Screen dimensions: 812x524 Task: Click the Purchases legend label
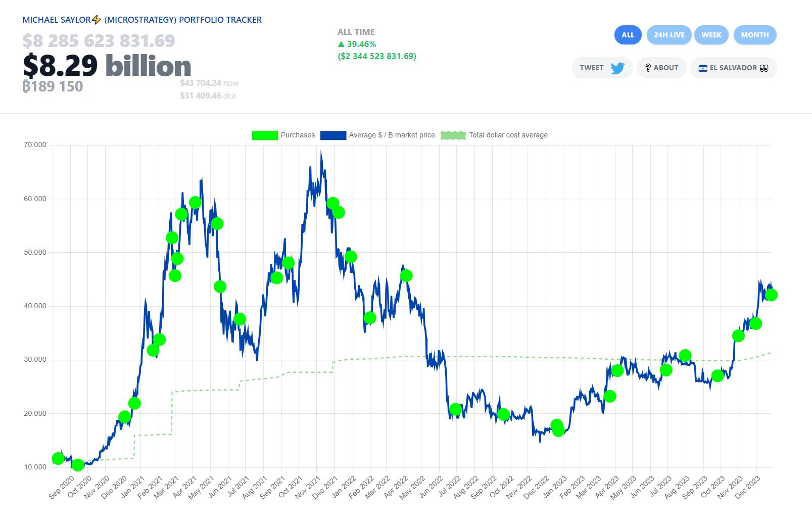298,135
